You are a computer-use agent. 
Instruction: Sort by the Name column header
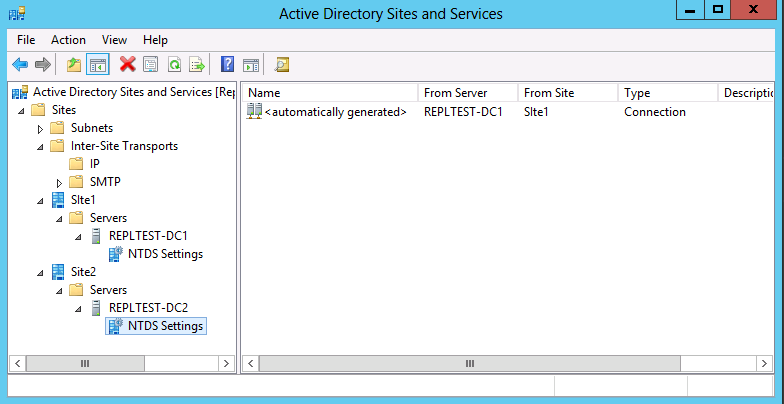330,92
